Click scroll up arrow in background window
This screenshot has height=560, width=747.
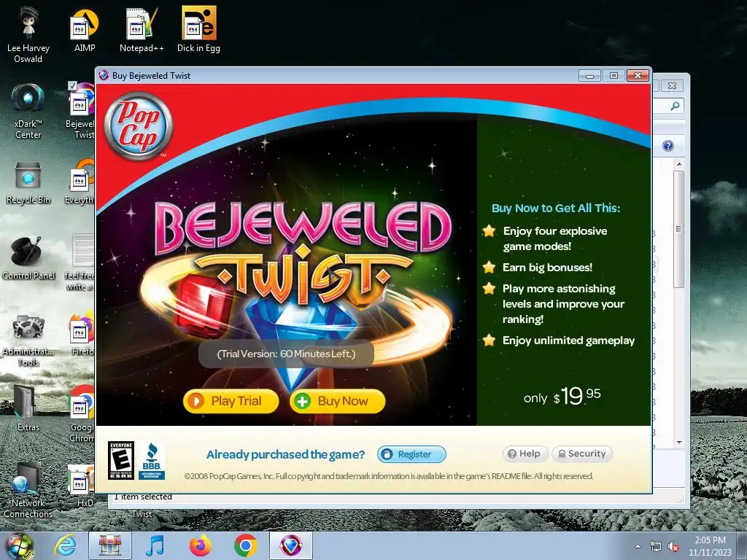pyautogui.click(x=679, y=164)
